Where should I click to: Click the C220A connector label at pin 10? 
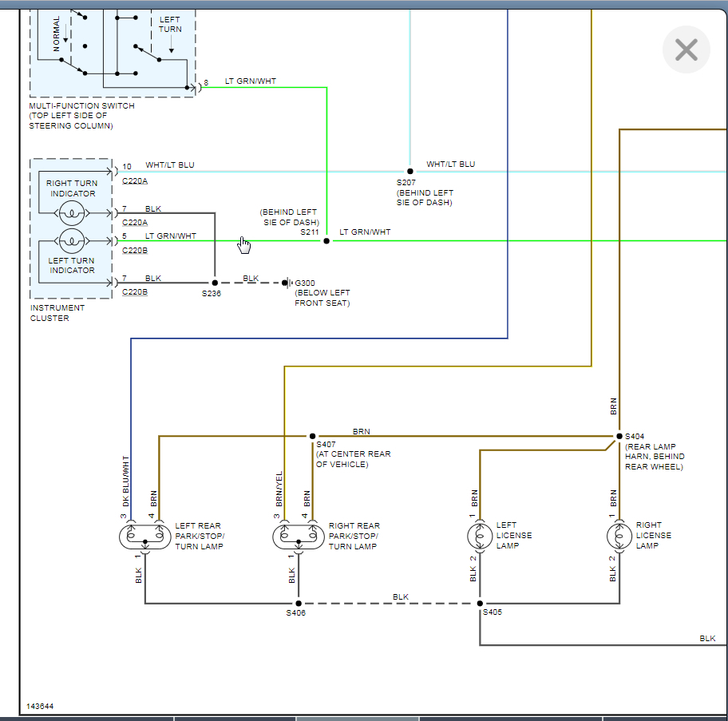134,181
